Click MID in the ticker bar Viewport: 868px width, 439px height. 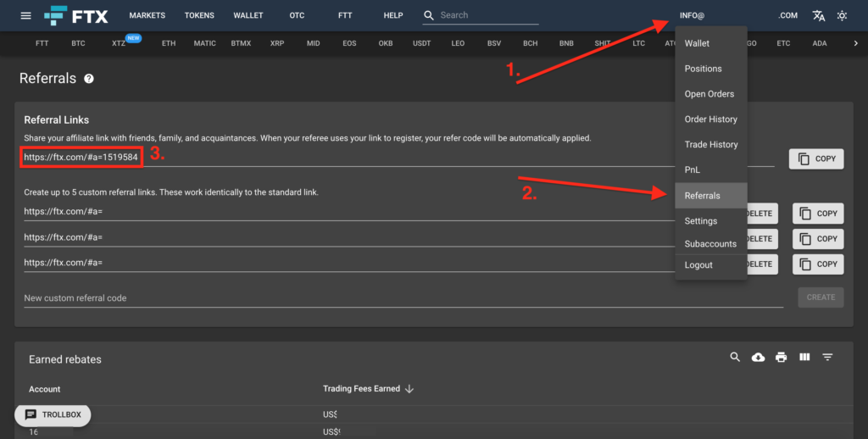point(314,43)
